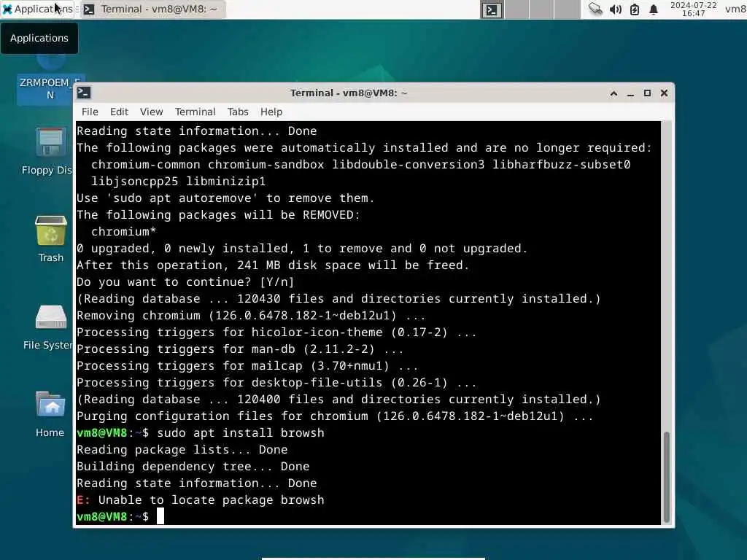Open the File menu in Terminal

click(90, 112)
